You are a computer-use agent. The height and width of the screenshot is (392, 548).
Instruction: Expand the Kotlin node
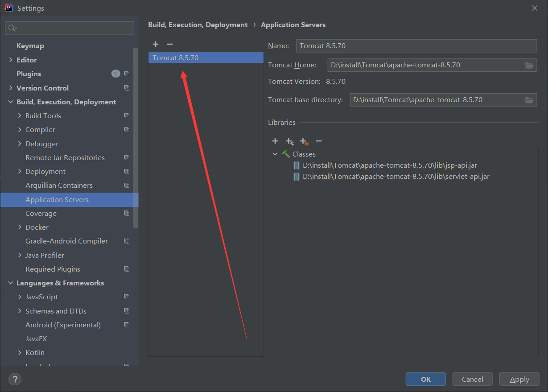point(20,353)
